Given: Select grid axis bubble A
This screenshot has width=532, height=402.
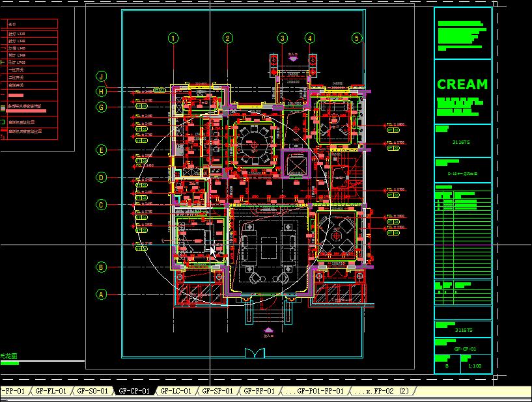Looking at the screenshot, I should (101, 295).
